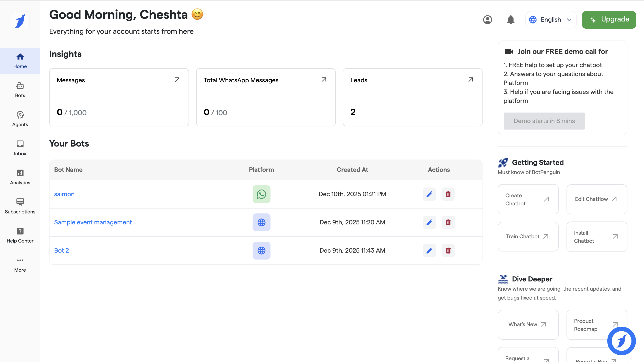Click the notification bell icon
The height and width of the screenshot is (362, 644).
pyautogui.click(x=511, y=19)
